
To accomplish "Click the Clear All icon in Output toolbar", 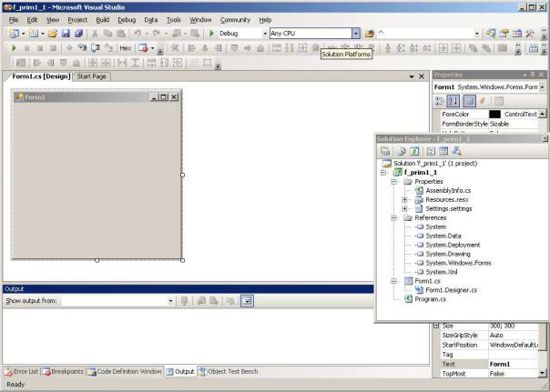I will click(x=230, y=301).
